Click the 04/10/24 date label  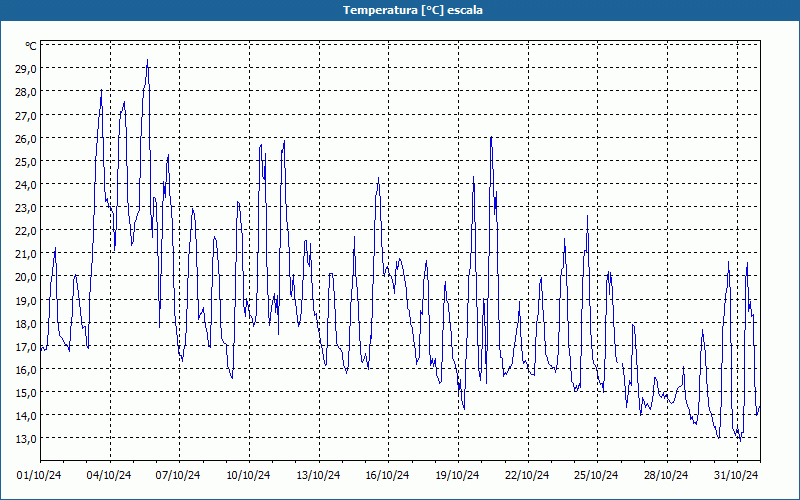tap(109, 475)
